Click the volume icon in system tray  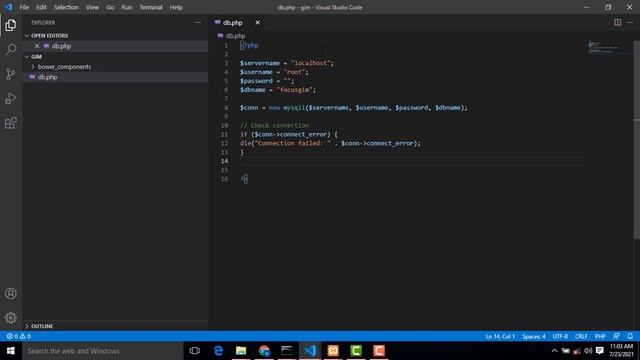(588, 351)
